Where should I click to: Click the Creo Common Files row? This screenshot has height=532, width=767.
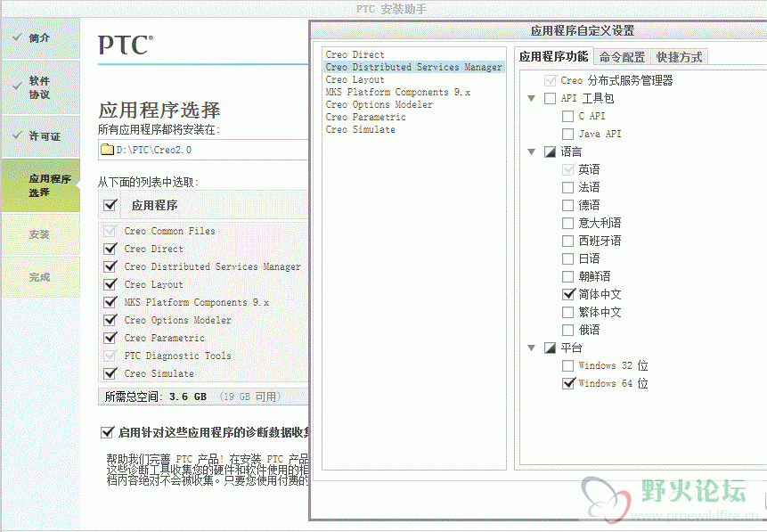(203, 231)
